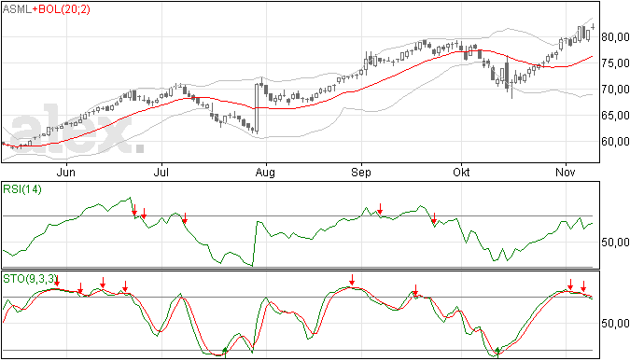Click the stochastic red sell arrow in September
Screen dimensions: 644x361
pyautogui.click(x=415, y=290)
